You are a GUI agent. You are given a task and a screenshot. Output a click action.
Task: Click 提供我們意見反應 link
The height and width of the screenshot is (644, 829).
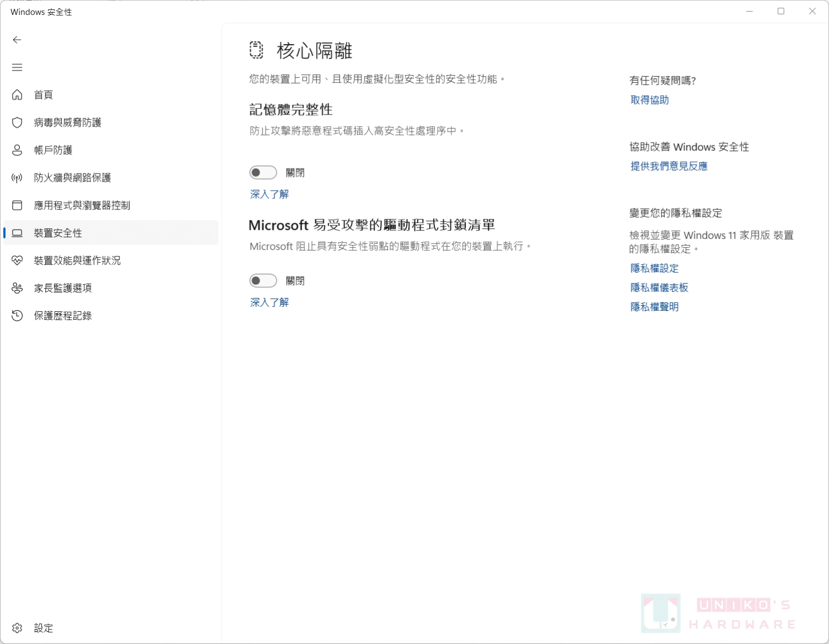tap(669, 166)
